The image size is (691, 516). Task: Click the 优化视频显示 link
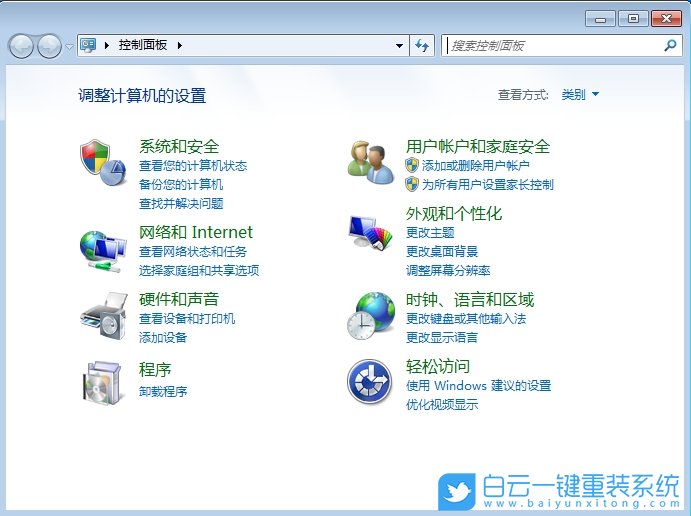[442, 405]
